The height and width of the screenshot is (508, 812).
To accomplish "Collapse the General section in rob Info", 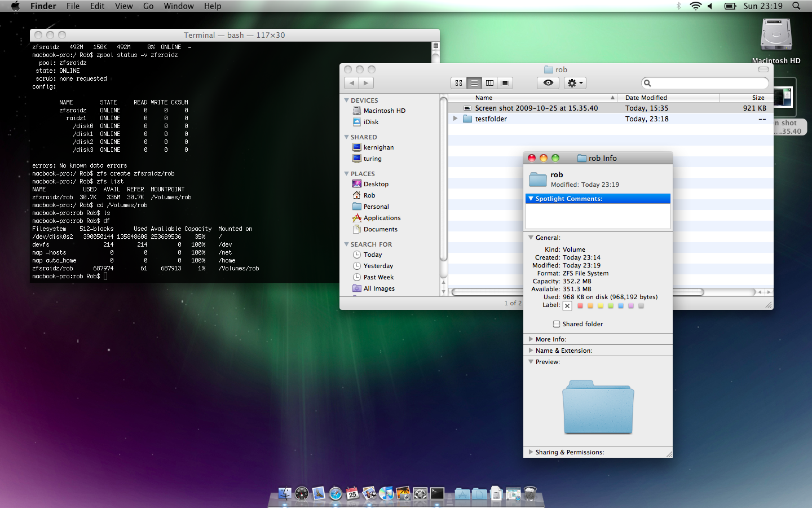I will point(531,238).
